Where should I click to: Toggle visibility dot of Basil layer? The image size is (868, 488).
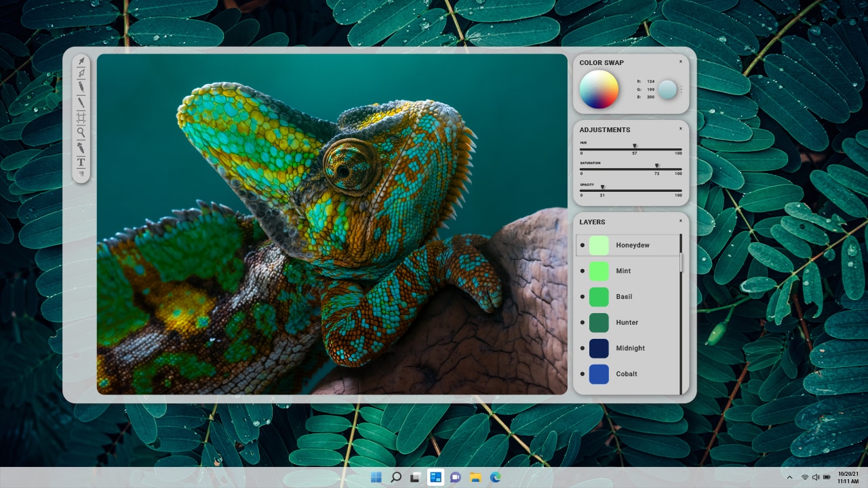coord(583,297)
